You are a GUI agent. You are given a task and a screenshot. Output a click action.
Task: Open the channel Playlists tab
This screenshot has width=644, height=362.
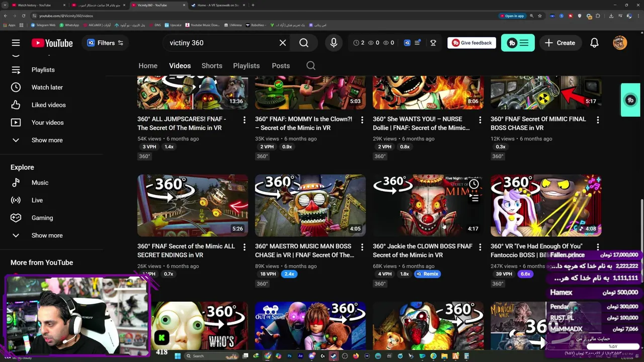[246, 65]
